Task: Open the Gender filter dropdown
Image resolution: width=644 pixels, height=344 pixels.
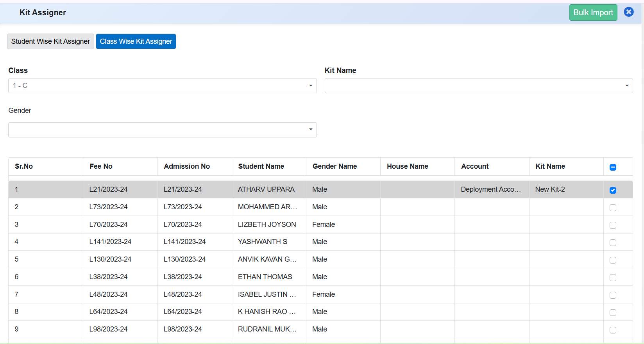Action: click(162, 130)
